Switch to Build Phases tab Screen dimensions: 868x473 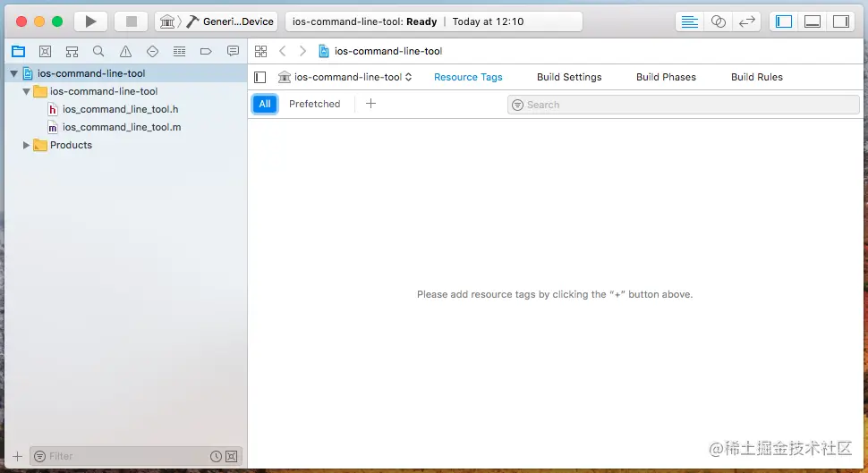click(x=666, y=77)
